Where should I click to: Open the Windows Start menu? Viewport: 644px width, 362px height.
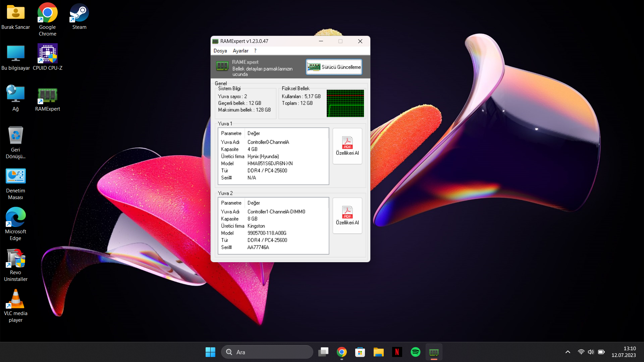click(210, 352)
